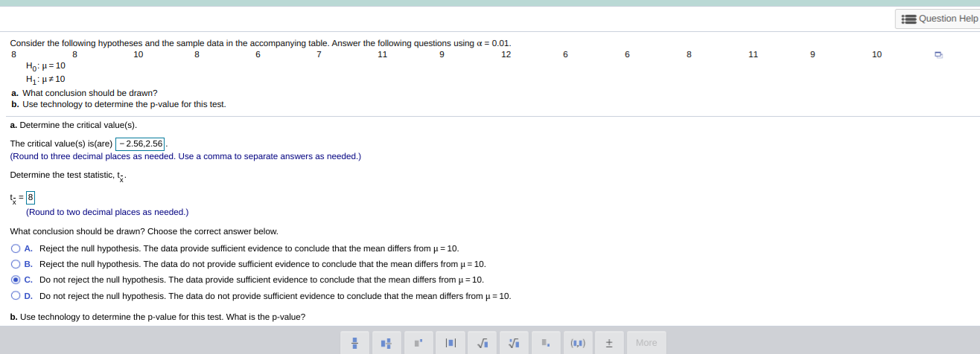Insert a square root template
This screenshot has height=354, width=980.
(x=483, y=343)
